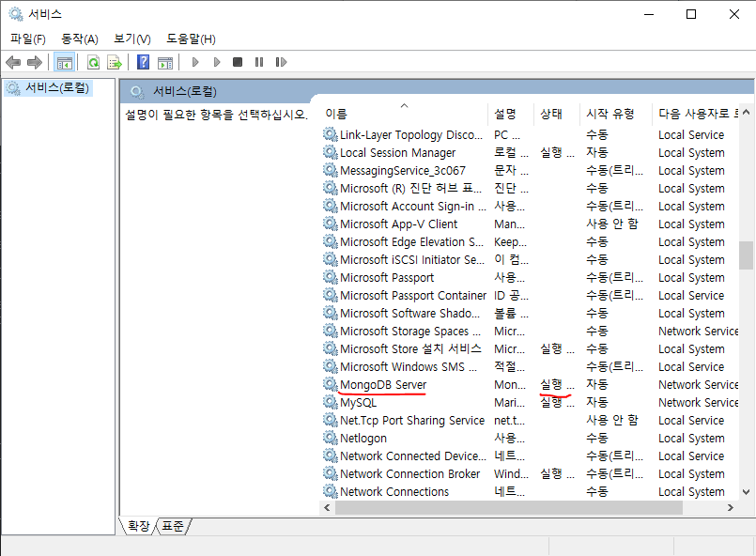Open the 도움말(H) menu
The height and width of the screenshot is (556, 756).
pos(191,39)
